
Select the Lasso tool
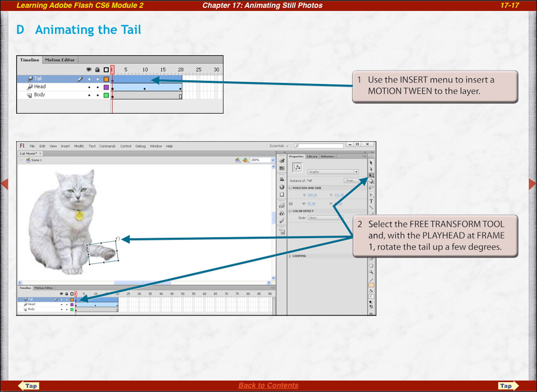[371, 188]
